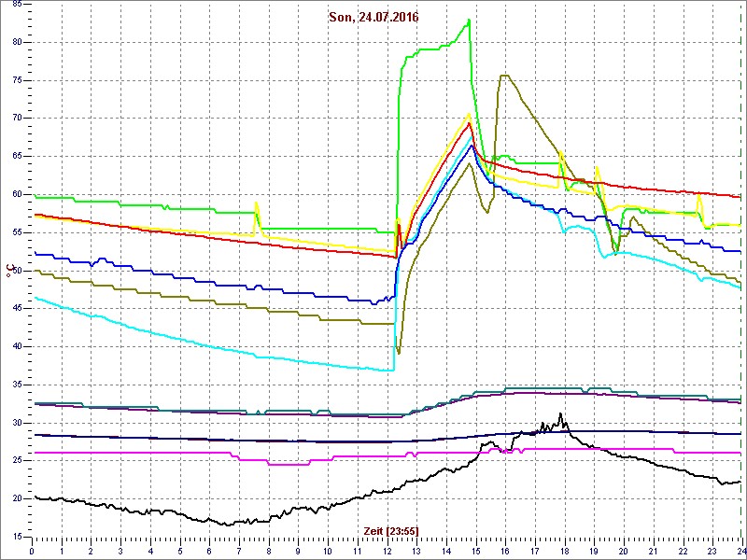
Task: Click hour 4 on the time axis
Action: (150, 552)
